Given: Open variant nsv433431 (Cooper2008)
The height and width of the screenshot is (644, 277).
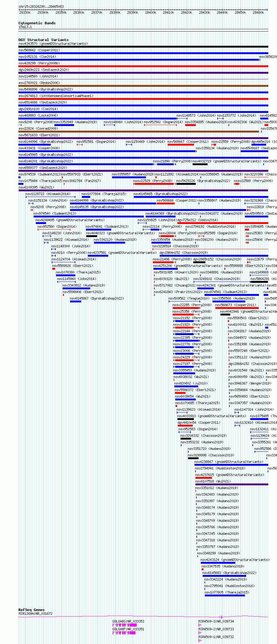Looking at the screenshot, I should pyautogui.click(x=39, y=148).
